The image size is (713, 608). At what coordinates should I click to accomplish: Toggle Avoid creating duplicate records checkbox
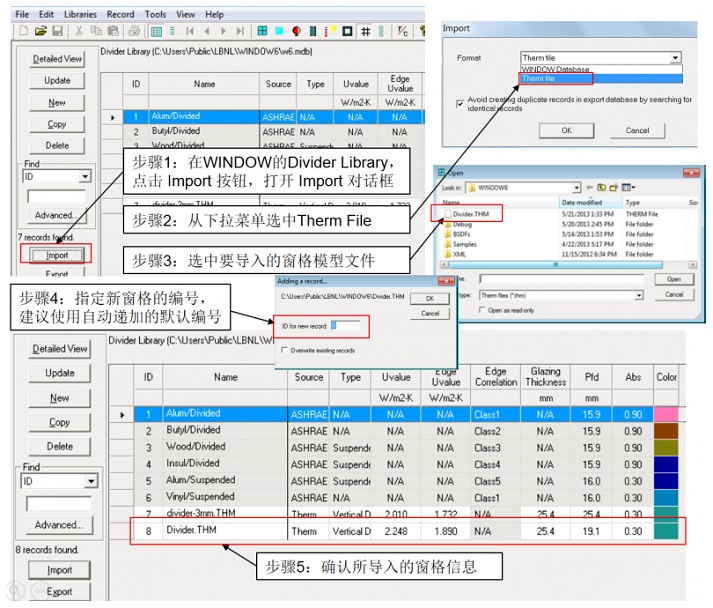point(459,101)
